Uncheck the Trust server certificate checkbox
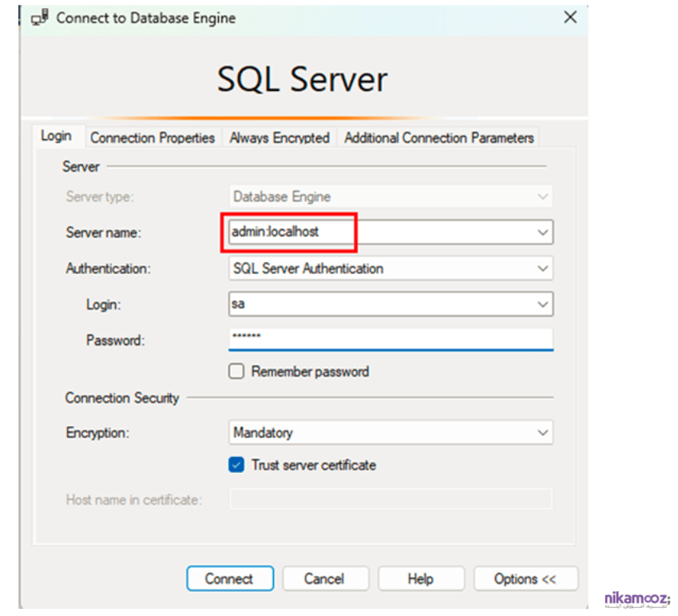678x616 pixels. point(236,465)
